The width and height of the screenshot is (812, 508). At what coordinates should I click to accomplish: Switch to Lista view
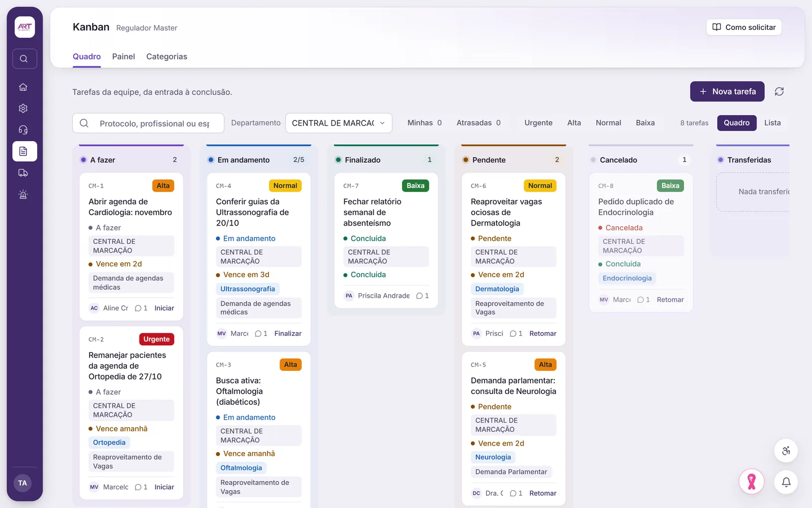(x=772, y=123)
